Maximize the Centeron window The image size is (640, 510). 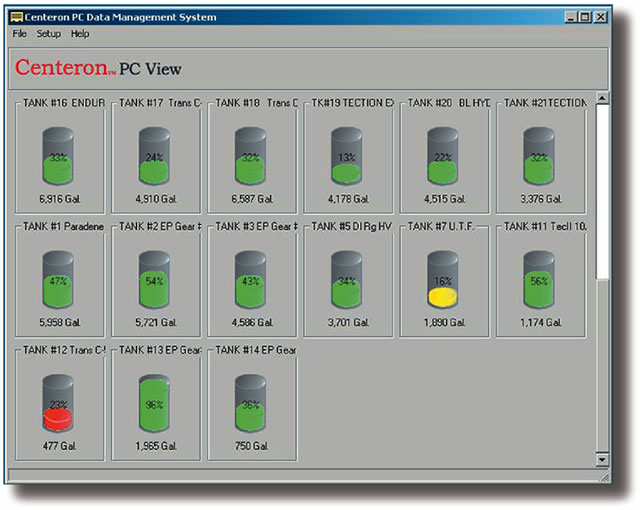[584, 17]
